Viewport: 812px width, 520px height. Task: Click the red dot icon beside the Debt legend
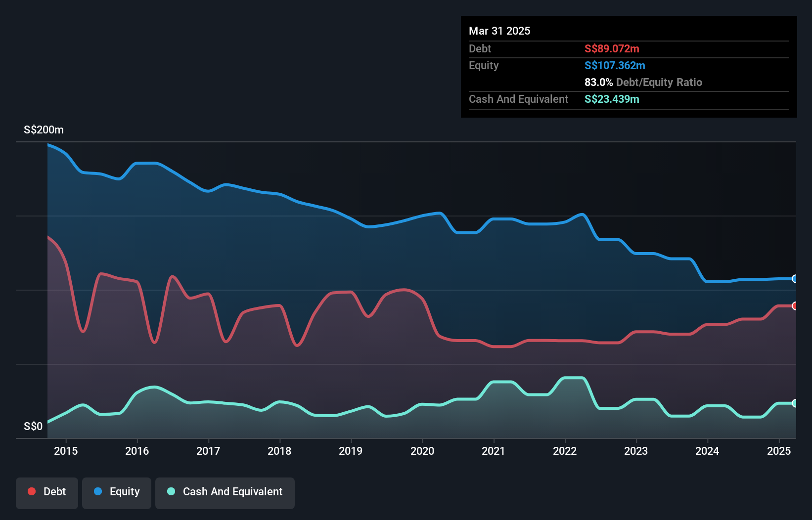pos(31,491)
